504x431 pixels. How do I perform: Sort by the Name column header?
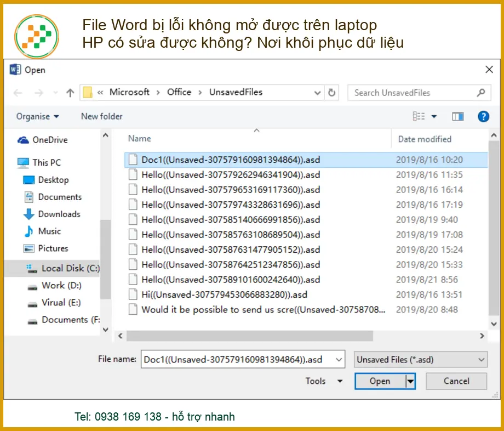(x=139, y=139)
